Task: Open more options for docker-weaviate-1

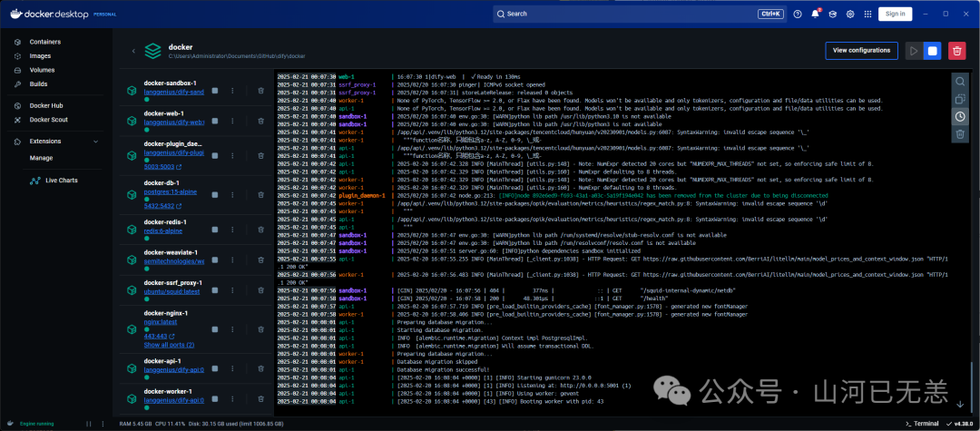Action: [232, 260]
